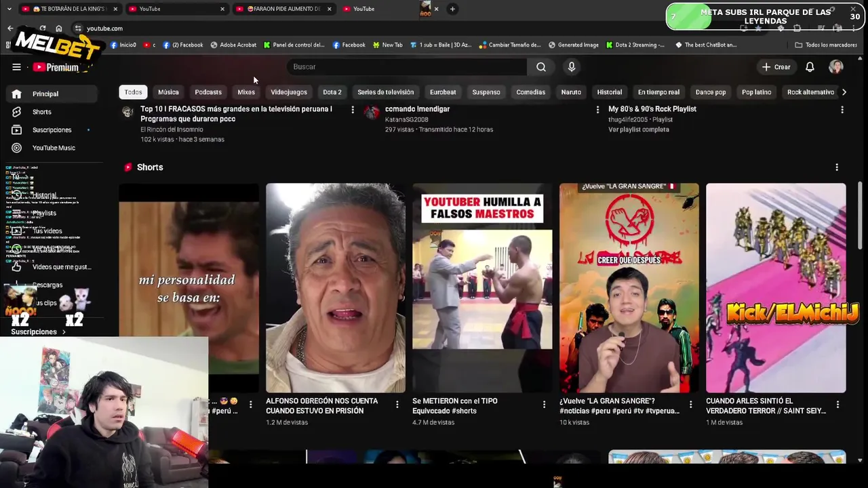The width and height of the screenshot is (868, 488).
Task: Type in the Buscar search field
Action: (x=407, y=67)
